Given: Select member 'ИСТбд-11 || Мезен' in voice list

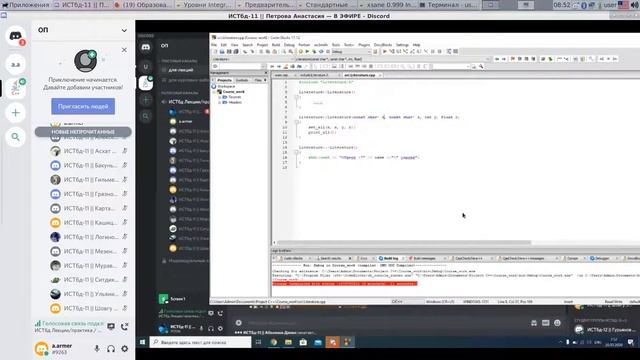Looking at the screenshot, I should 89,251.
